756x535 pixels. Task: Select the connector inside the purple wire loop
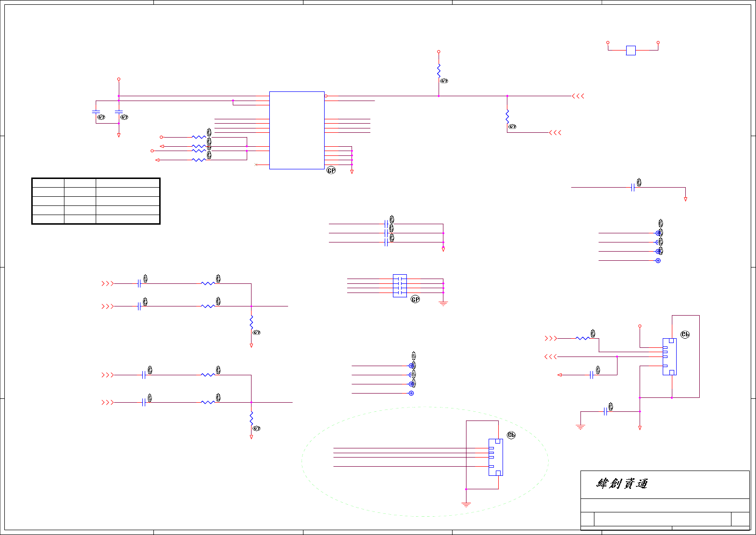669,357
